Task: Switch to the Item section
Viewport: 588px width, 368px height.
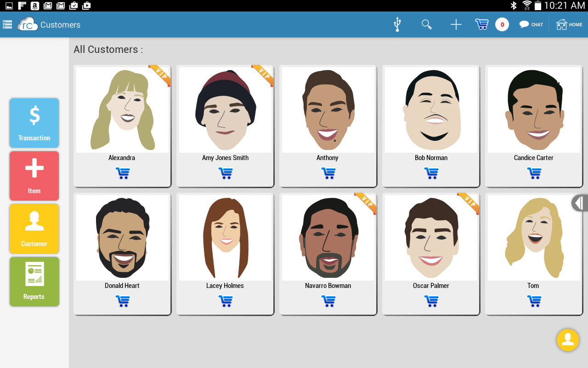Action: coord(34,176)
